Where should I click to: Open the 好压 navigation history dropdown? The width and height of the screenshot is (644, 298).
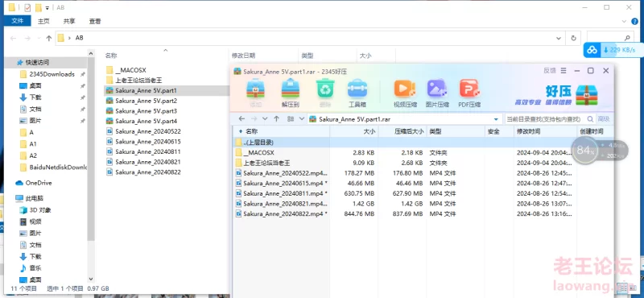tap(265, 118)
